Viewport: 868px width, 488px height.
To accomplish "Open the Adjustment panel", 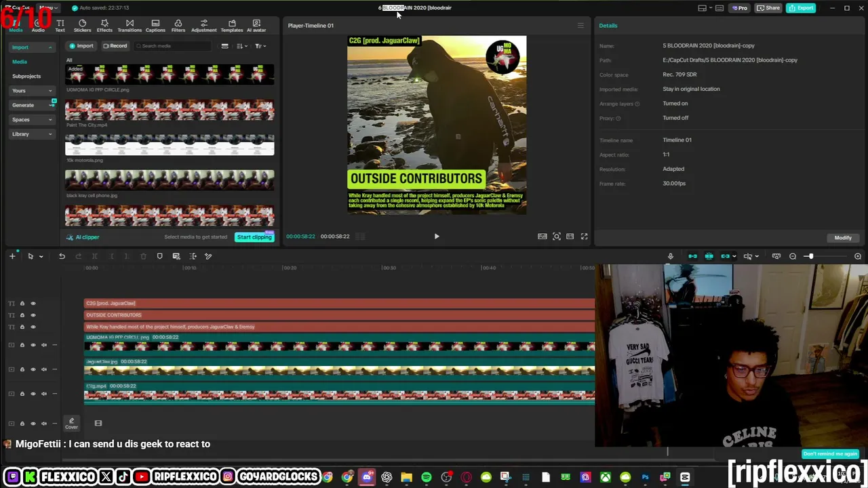I will click(203, 26).
